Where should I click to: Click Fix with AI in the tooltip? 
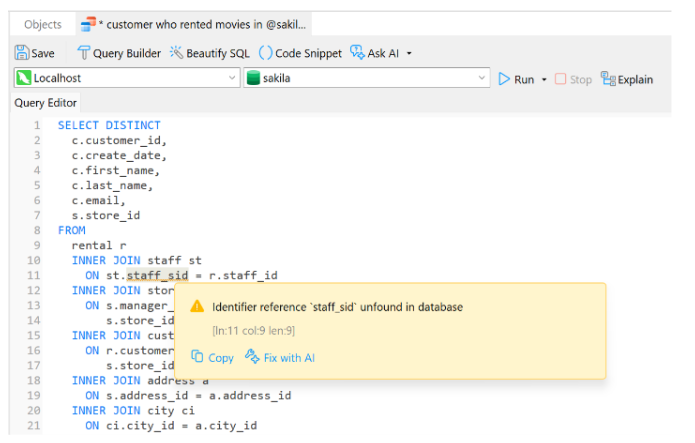tap(280, 357)
